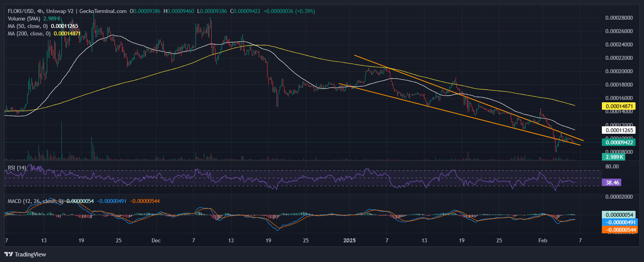Click the open value O0.00009386
644x262 pixels.
pyautogui.click(x=145, y=11)
